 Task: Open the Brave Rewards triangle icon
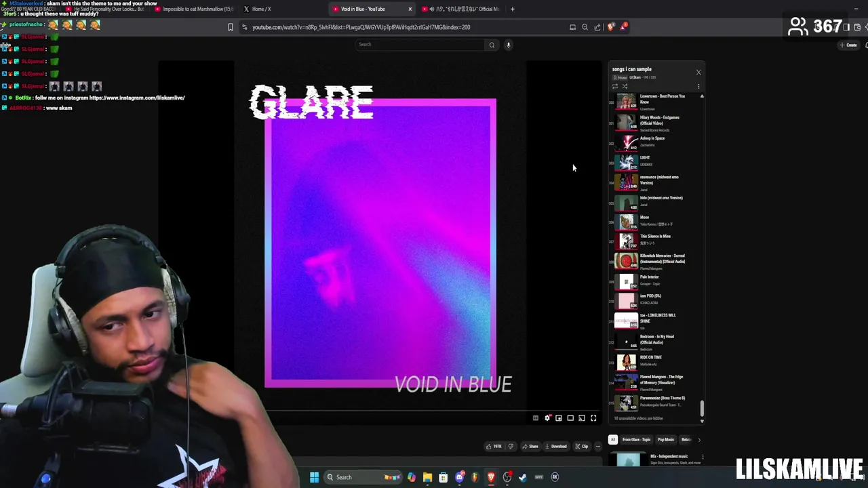point(623,27)
